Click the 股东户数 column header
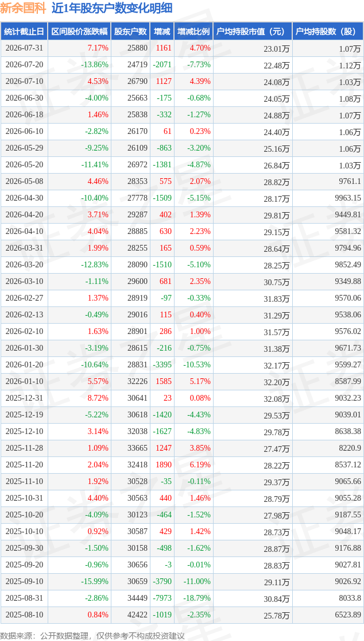 click(130, 32)
